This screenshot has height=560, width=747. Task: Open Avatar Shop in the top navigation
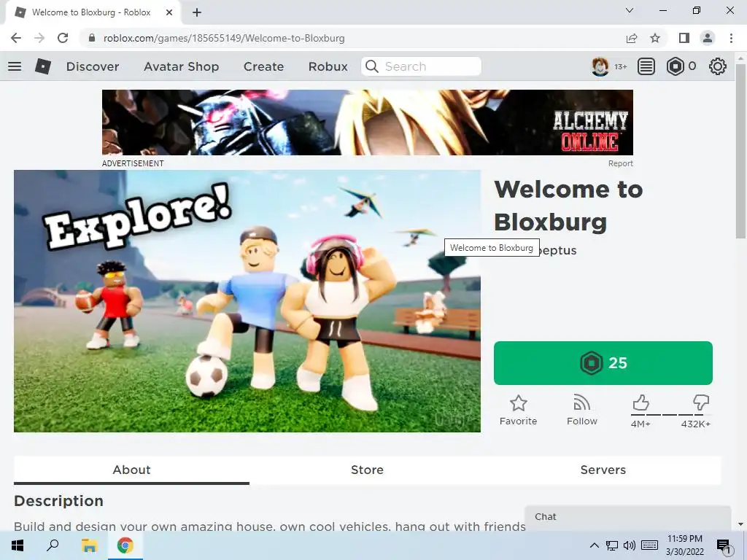pos(181,66)
